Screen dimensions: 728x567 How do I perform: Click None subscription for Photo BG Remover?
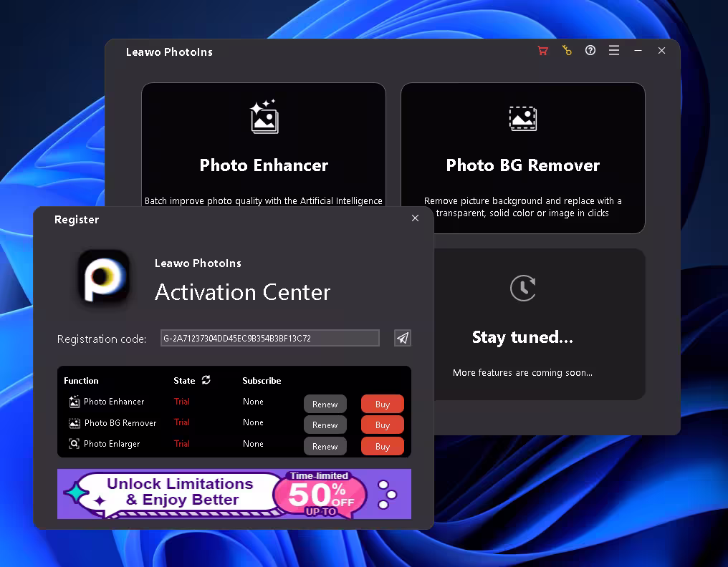tap(253, 422)
